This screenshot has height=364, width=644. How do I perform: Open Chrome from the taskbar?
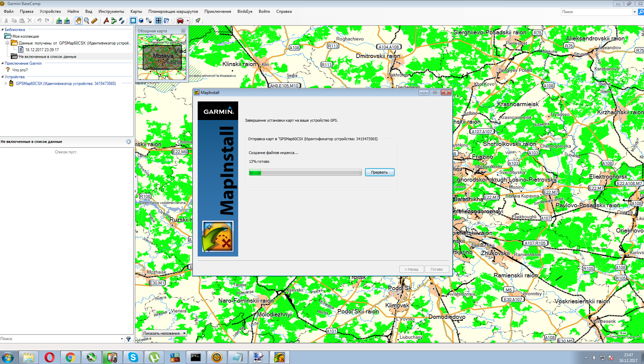click(x=70, y=357)
